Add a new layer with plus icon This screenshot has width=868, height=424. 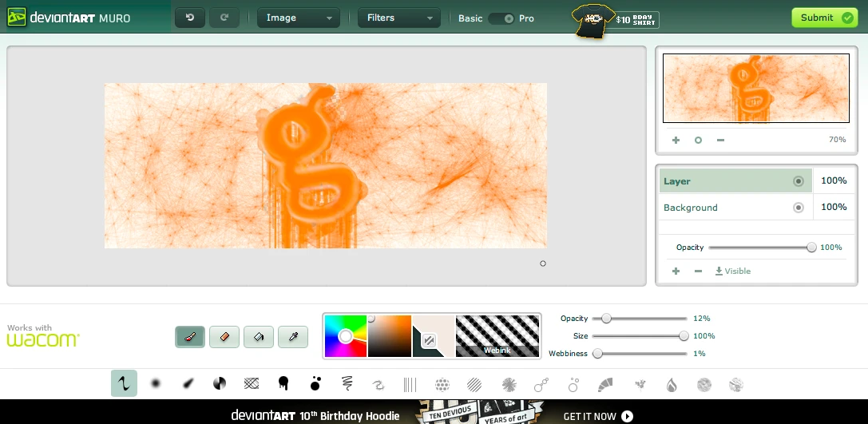click(x=676, y=271)
